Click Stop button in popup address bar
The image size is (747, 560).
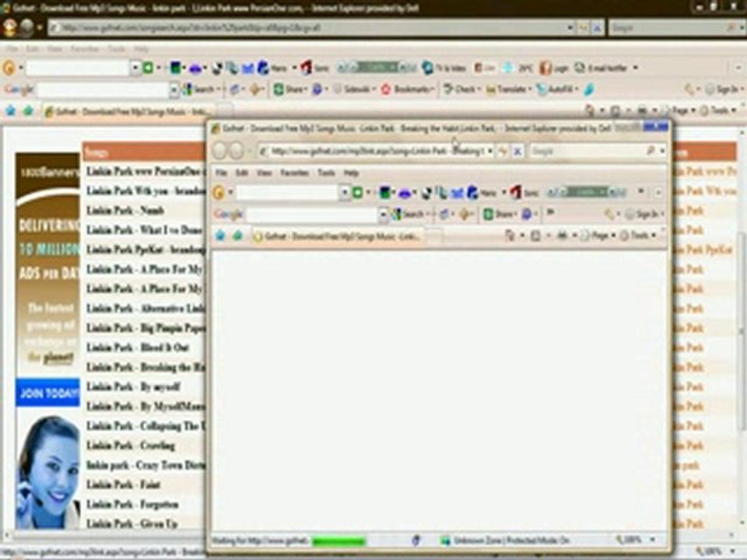[x=517, y=152]
